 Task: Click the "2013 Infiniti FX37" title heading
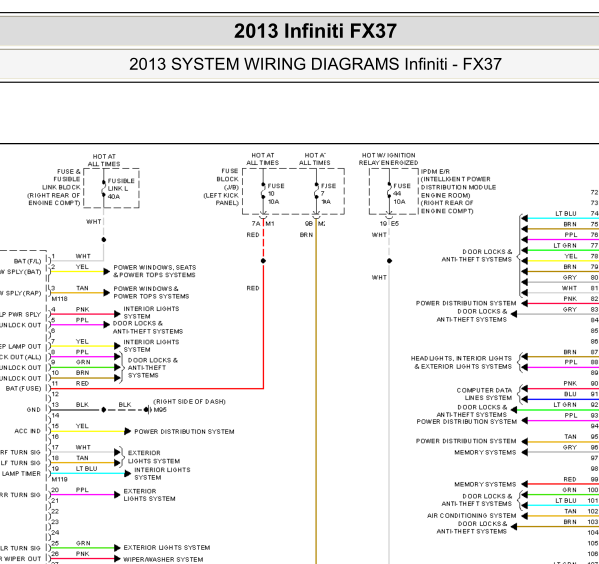coord(315,31)
